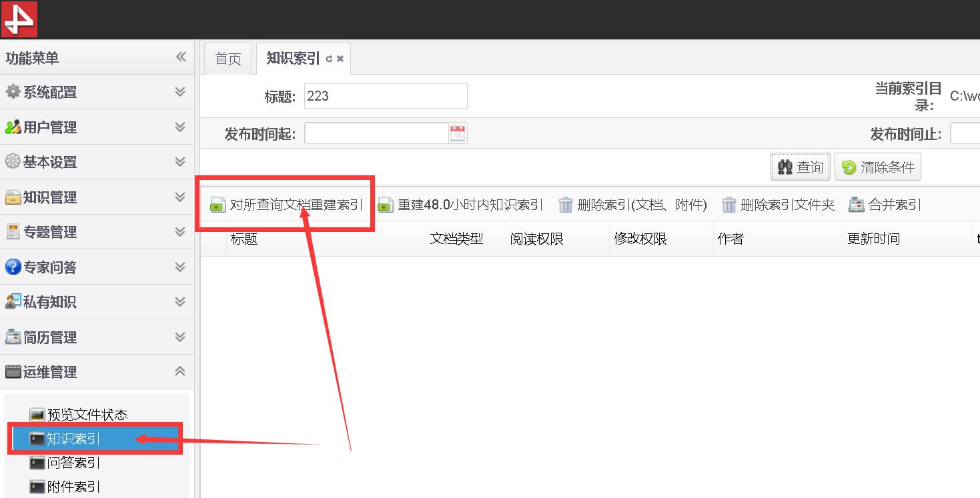Click 重建48.0小时内知识索引 button

(460, 205)
